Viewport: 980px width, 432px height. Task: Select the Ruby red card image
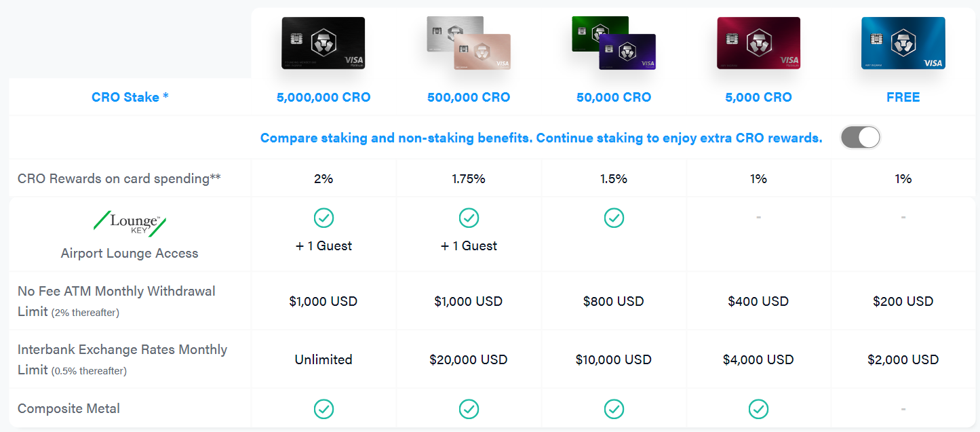(759, 43)
